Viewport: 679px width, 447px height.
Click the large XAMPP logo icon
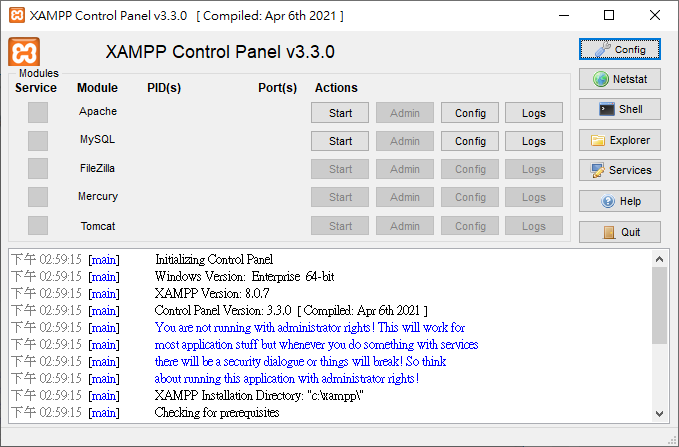(24, 52)
